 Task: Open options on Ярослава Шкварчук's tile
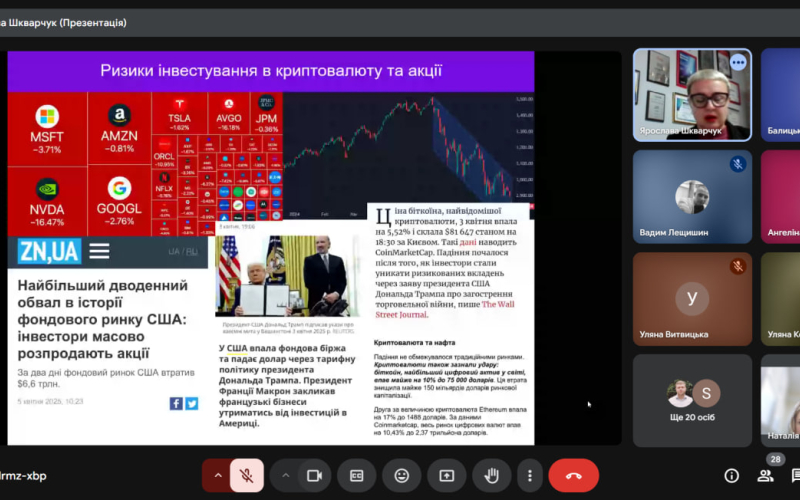tap(738, 63)
